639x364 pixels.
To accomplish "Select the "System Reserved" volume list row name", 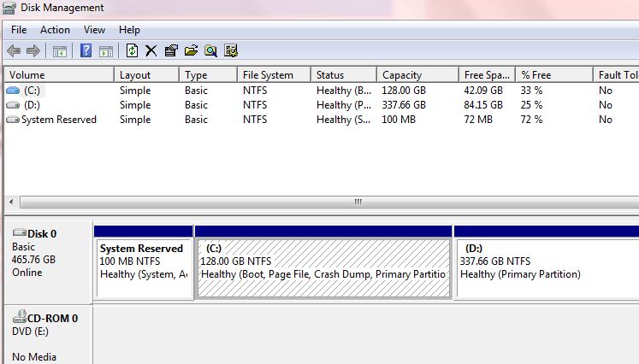I will [x=59, y=120].
